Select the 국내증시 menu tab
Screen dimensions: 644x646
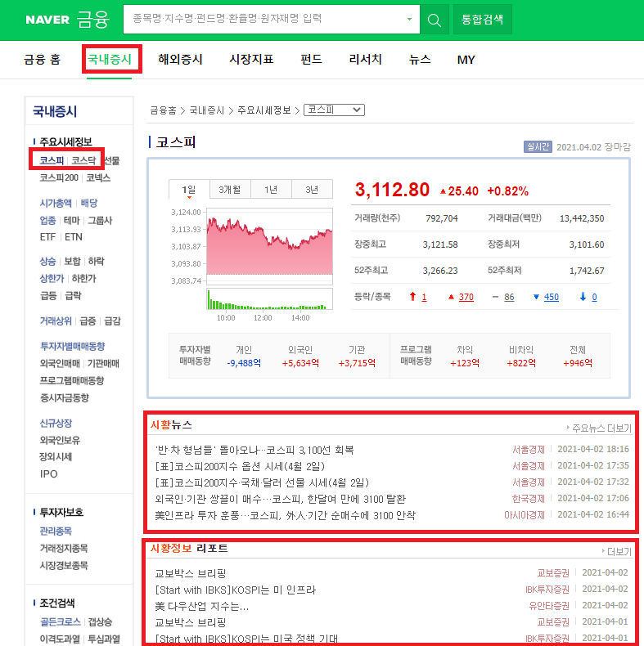pyautogui.click(x=110, y=60)
